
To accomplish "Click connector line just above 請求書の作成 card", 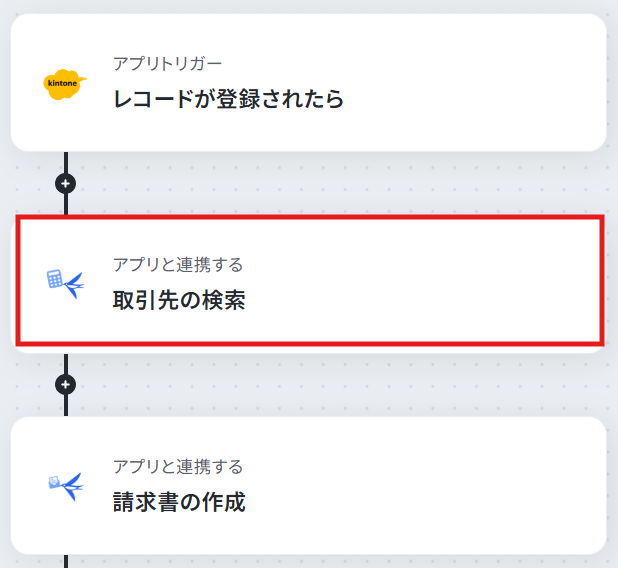I will [66, 406].
